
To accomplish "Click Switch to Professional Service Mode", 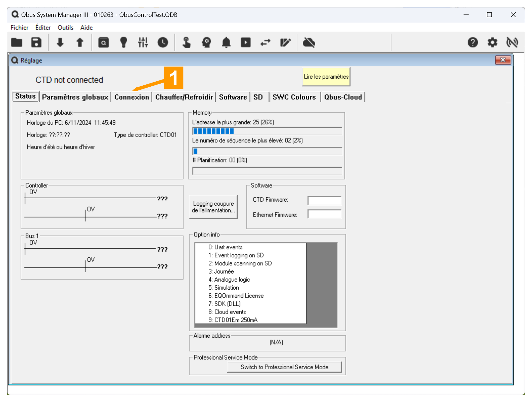I will tap(284, 367).
